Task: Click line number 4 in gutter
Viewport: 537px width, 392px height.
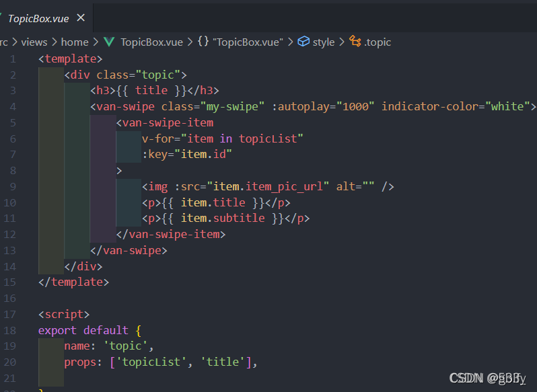Action: (x=13, y=107)
